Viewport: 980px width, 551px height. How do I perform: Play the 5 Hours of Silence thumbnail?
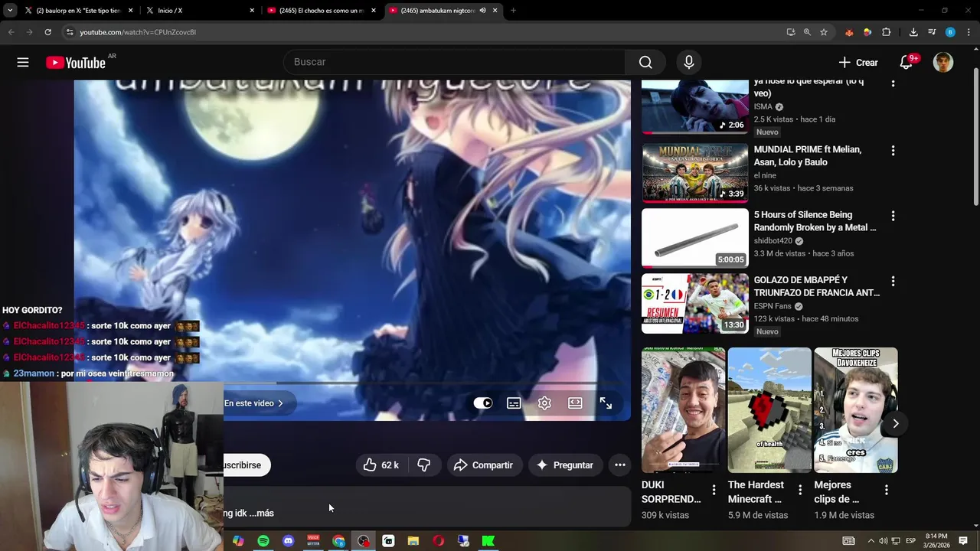click(695, 238)
